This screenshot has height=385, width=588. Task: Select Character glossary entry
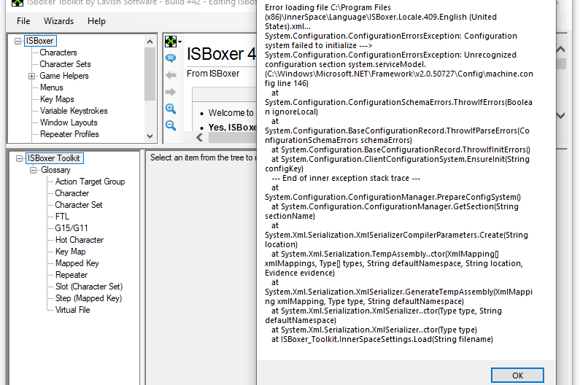(x=72, y=193)
